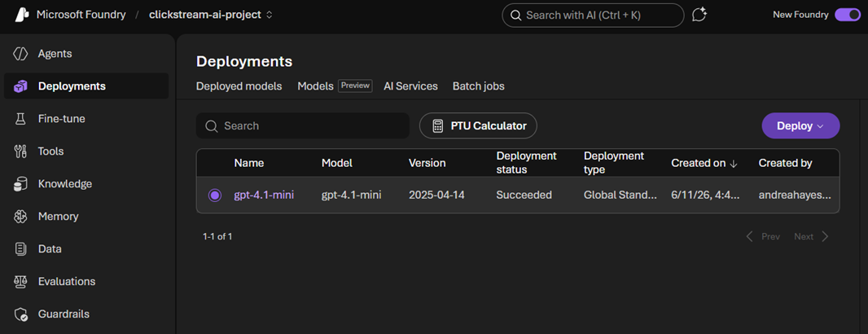The width and height of the screenshot is (868, 334).
Task: Sort by Deployment status column header
Action: [527, 163]
